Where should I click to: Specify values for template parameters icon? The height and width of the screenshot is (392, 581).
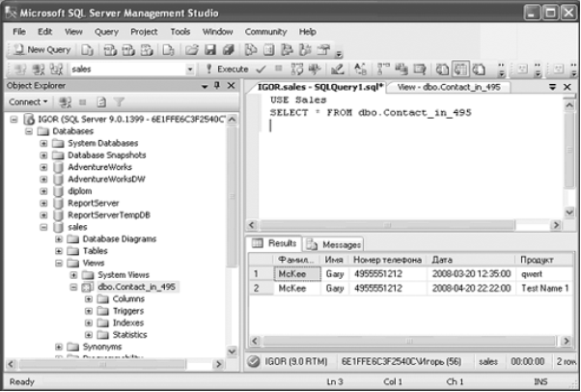pos(360,70)
